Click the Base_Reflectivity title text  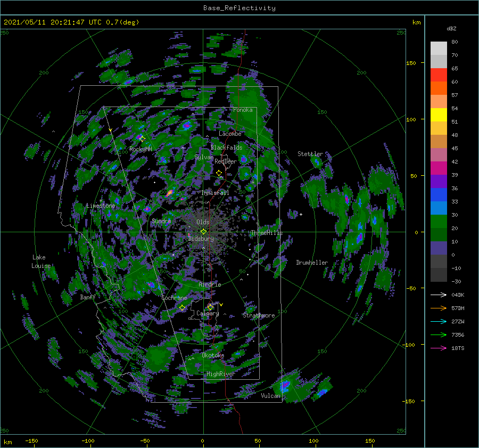[239, 8]
